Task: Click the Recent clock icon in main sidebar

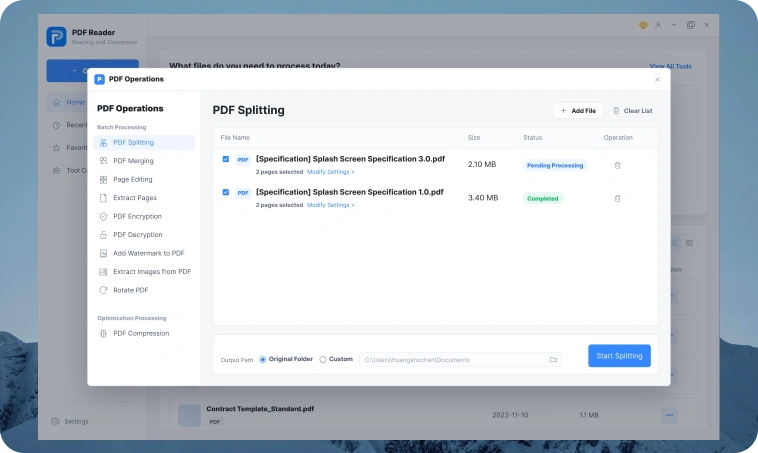Action: point(57,125)
